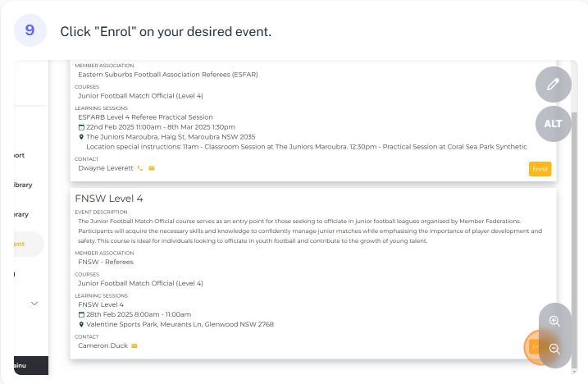
Task: Expand the sidebar chevron dropdown
Action: coord(34,304)
